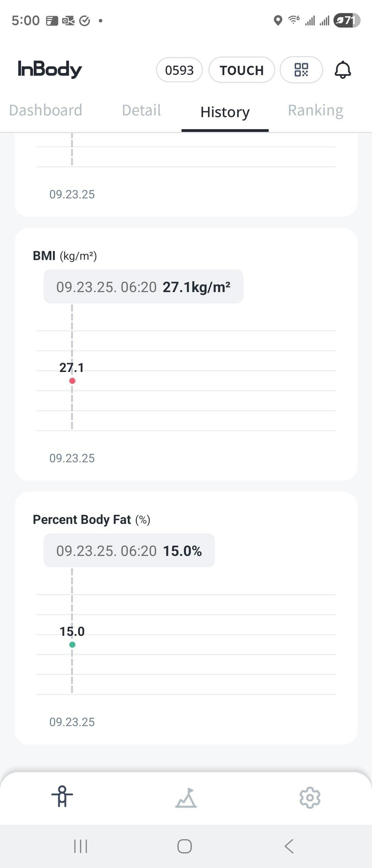Select the red BMI data point
Image resolution: width=372 pixels, height=868 pixels.
coord(72,381)
